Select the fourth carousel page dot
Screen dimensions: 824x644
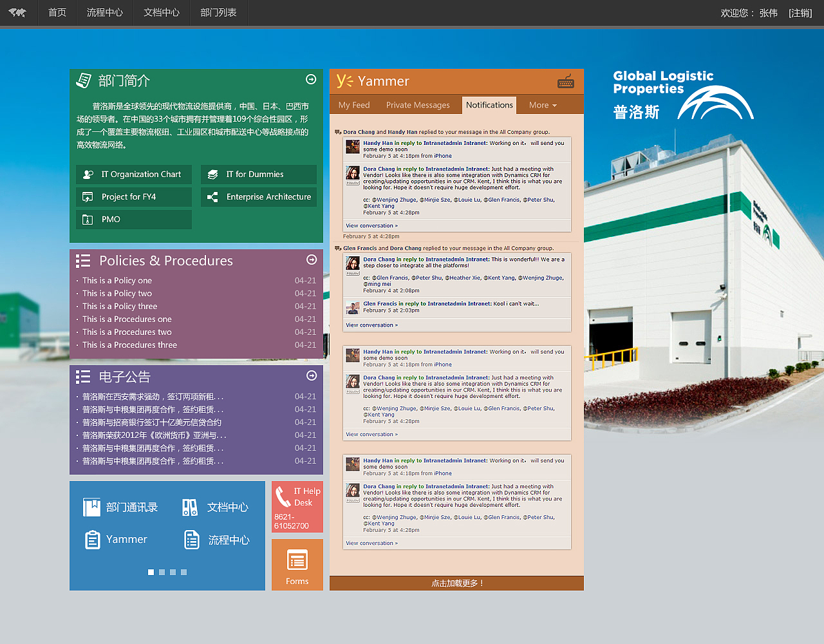(184, 572)
